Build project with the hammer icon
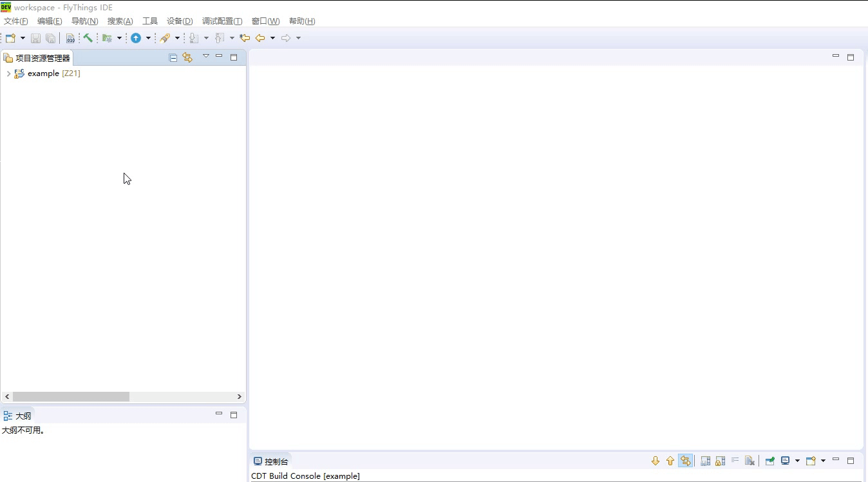 [88, 38]
